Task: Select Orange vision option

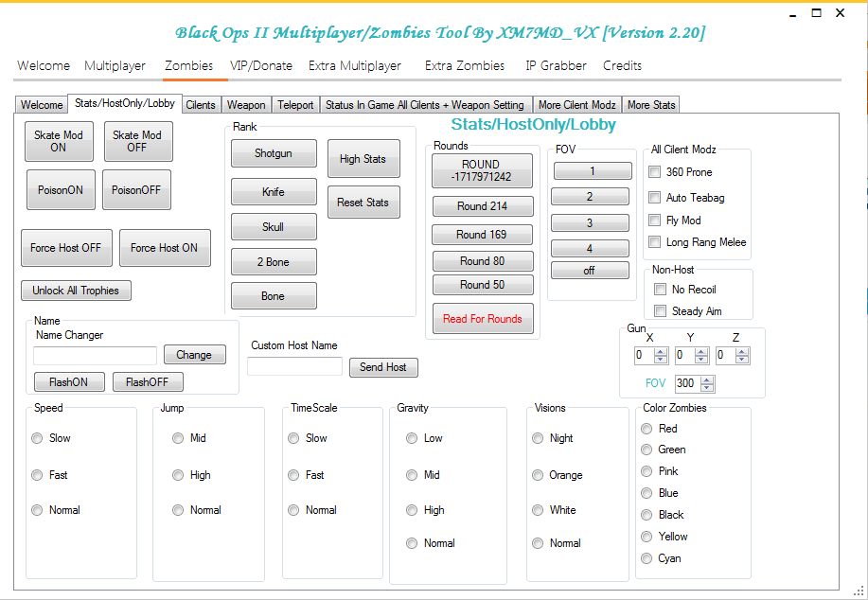Action: click(538, 475)
